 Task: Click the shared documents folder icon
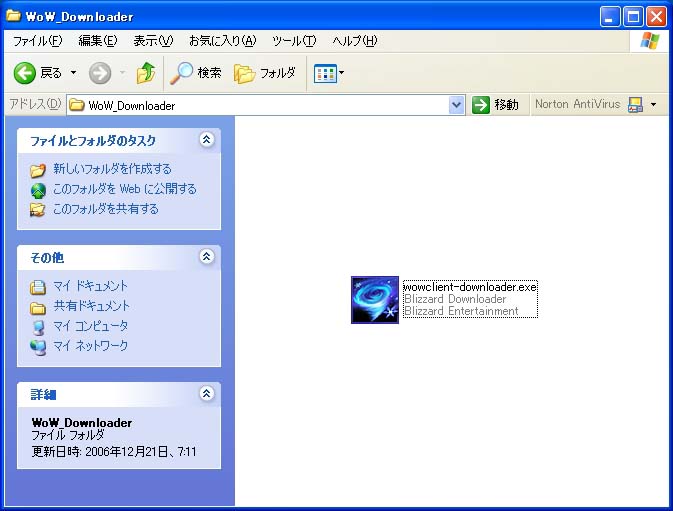coord(38,308)
